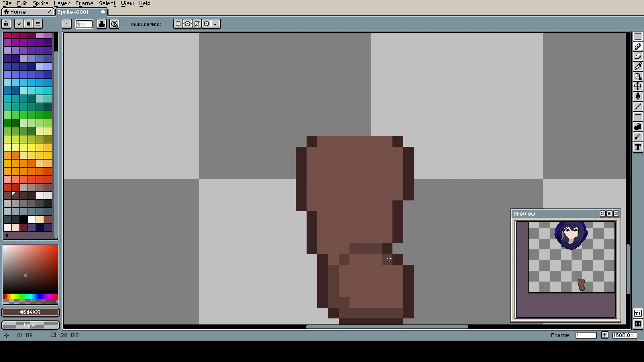Click the Ink type button

pos(102,24)
